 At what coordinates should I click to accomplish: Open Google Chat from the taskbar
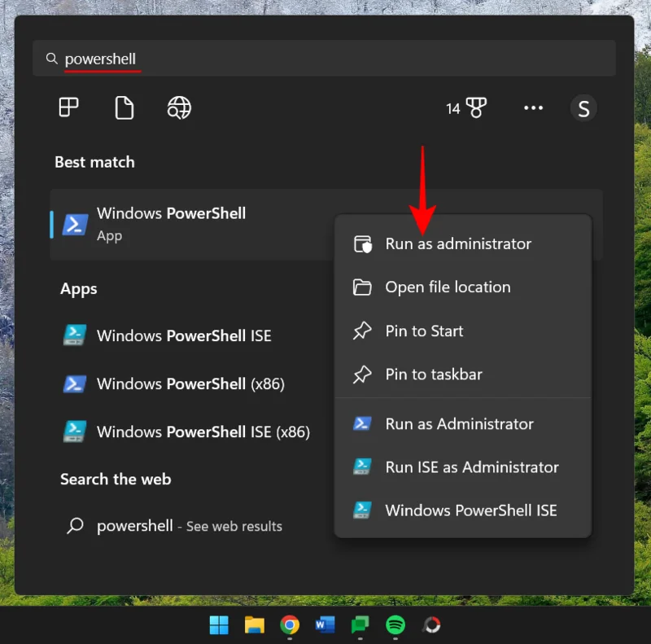[x=361, y=625]
